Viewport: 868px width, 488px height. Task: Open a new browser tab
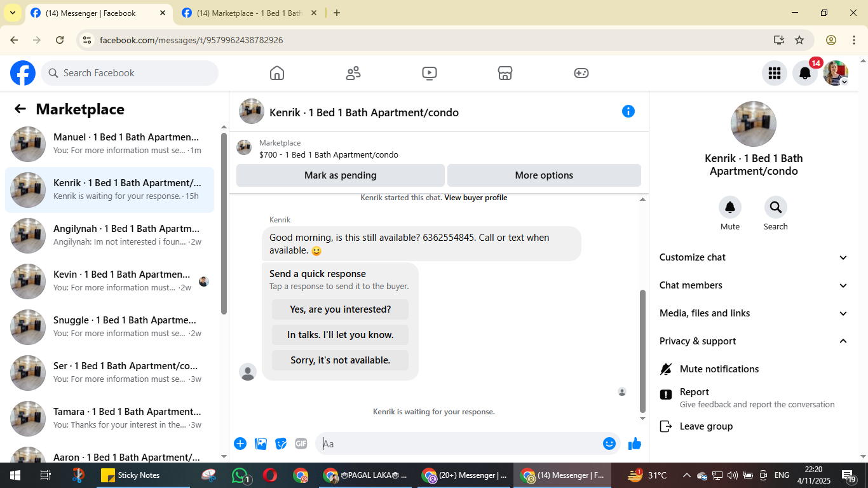click(x=337, y=13)
